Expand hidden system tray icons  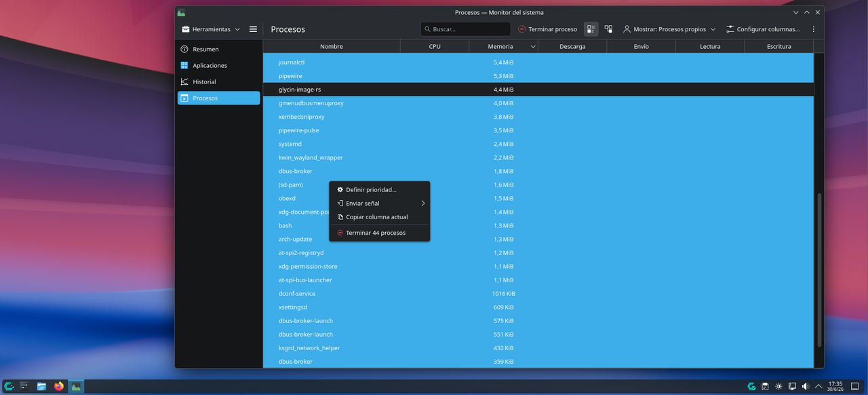[x=818, y=386]
